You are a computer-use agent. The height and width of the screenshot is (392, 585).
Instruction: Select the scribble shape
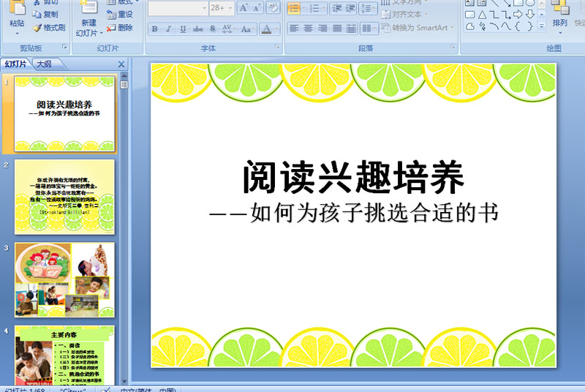482,26
